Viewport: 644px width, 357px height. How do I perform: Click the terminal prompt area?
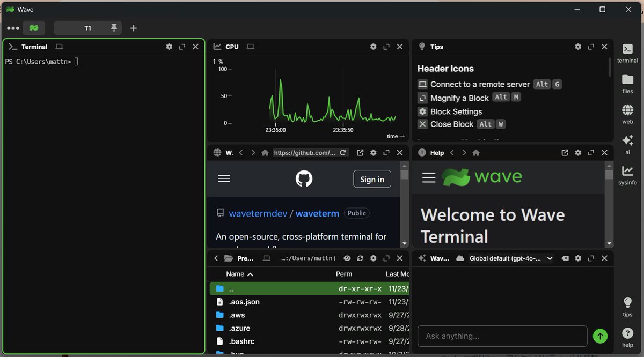tap(104, 204)
